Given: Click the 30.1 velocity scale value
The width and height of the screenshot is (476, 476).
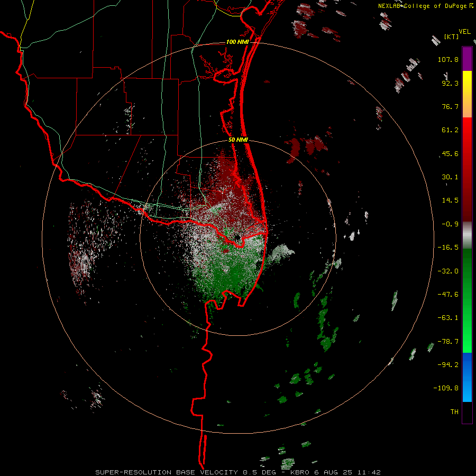Looking at the screenshot, I should pos(450,177).
